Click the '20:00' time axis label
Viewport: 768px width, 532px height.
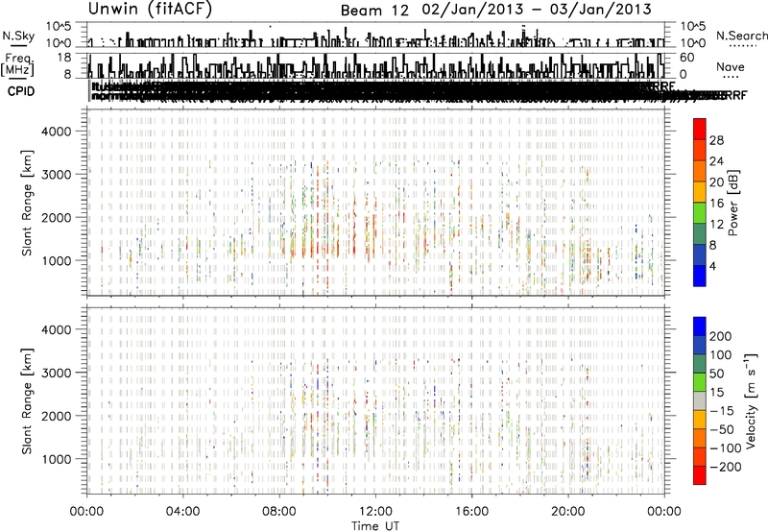(567, 512)
